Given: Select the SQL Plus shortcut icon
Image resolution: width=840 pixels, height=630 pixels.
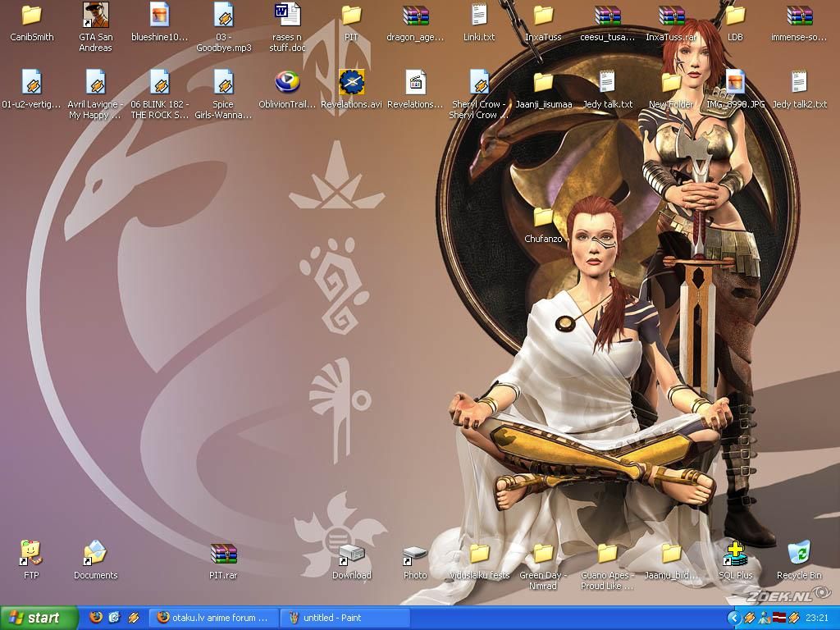Looking at the screenshot, I should pyautogui.click(x=735, y=553).
